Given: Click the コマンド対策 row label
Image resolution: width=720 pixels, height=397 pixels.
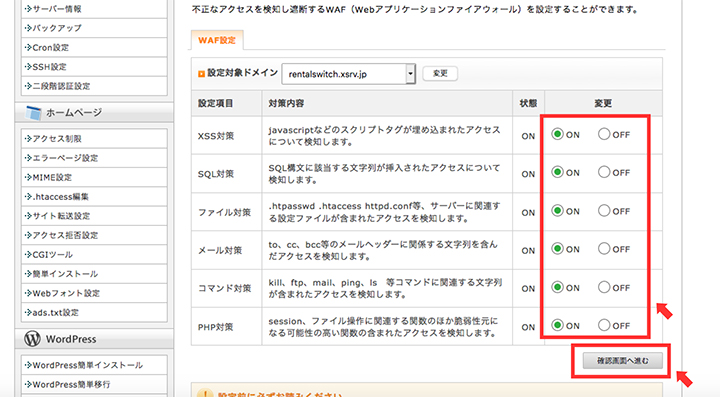Looking at the screenshot, I should pyautogui.click(x=225, y=289).
